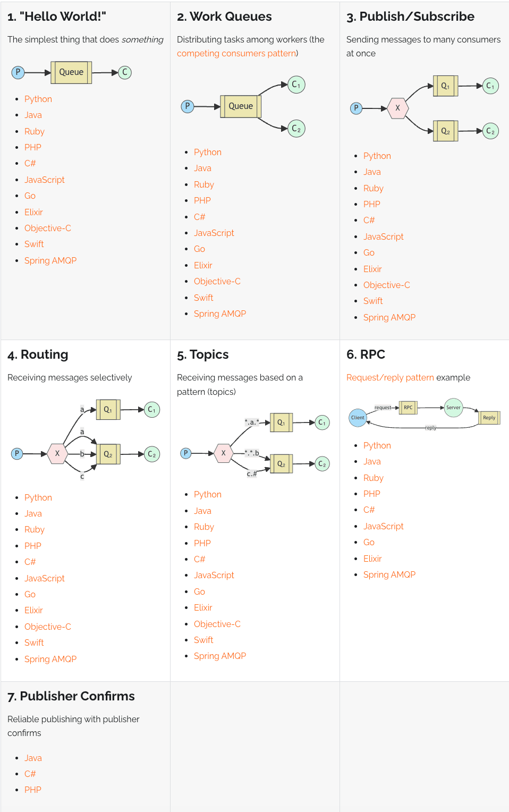
Task: Choose Elixir under the Routing section
Action: (x=33, y=610)
